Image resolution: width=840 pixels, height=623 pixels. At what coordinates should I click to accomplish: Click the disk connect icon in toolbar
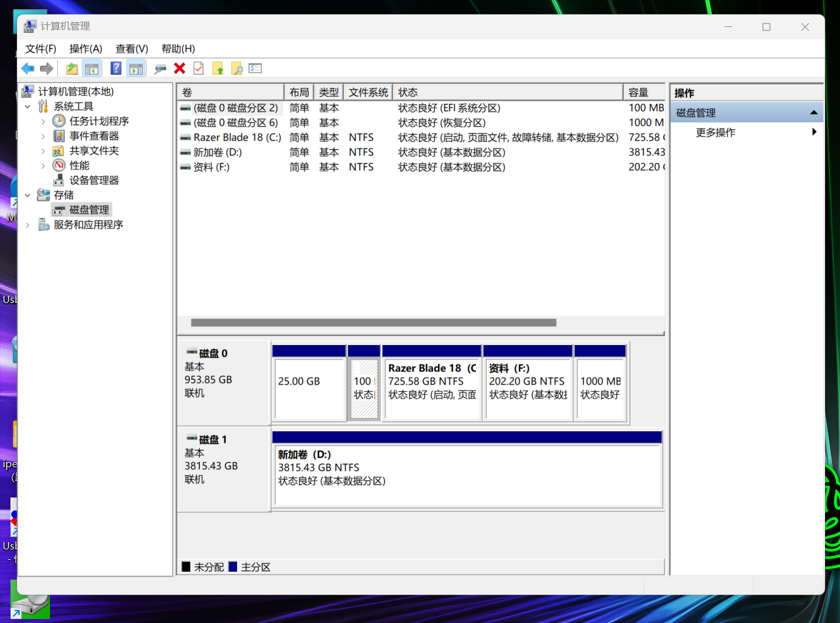[160, 68]
